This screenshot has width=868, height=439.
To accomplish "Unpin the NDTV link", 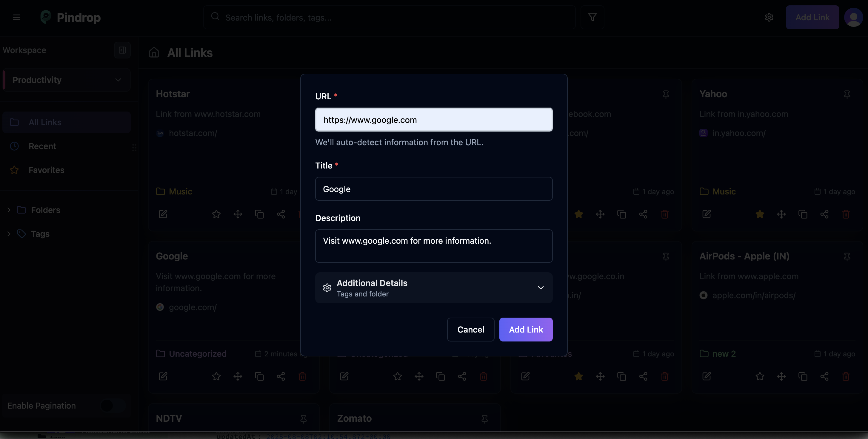I will 303,419.
